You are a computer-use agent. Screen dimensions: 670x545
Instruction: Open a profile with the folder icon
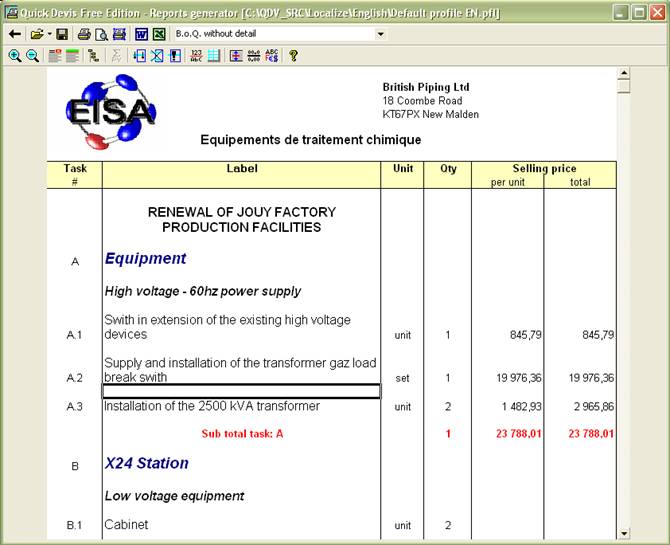37,34
